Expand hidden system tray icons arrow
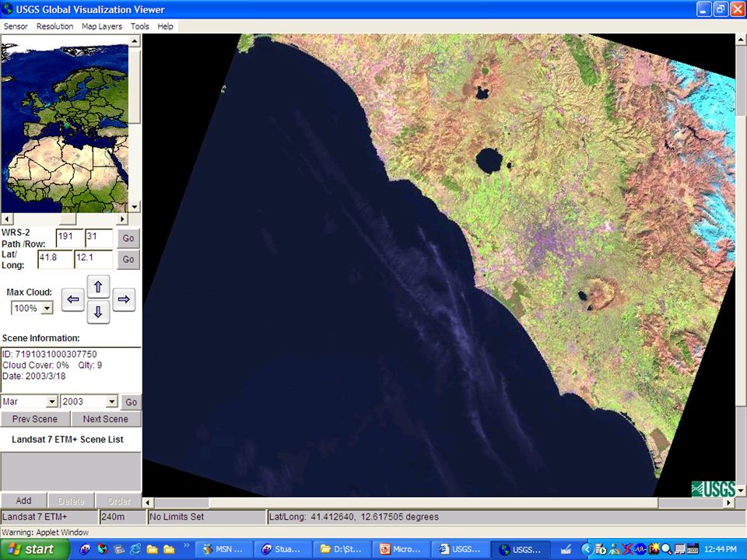The width and height of the screenshot is (747, 560). click(586, 550)
